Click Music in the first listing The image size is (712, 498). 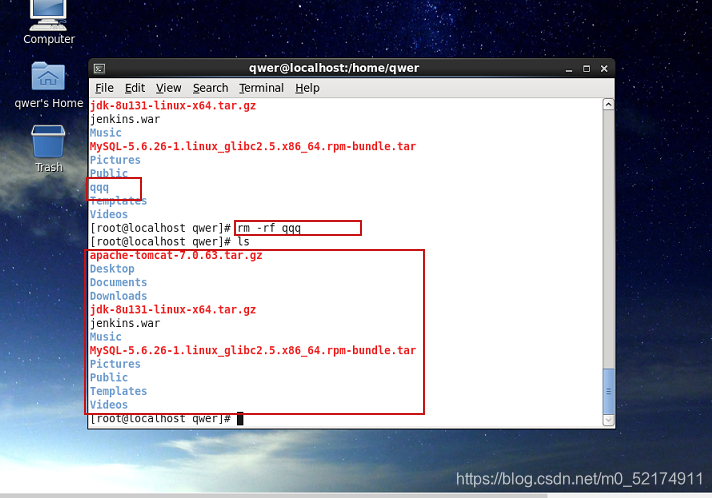pyautogui.click(x=105, y=133)
